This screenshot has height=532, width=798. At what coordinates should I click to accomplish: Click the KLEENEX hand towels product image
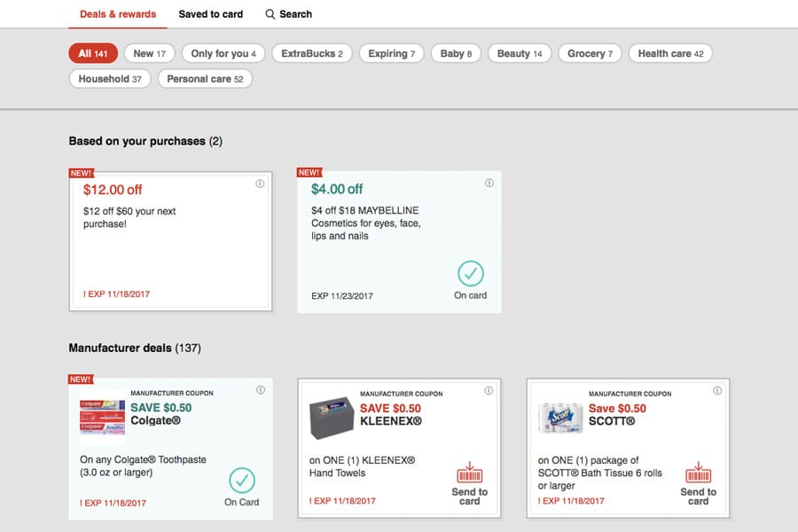click(332, 418)
